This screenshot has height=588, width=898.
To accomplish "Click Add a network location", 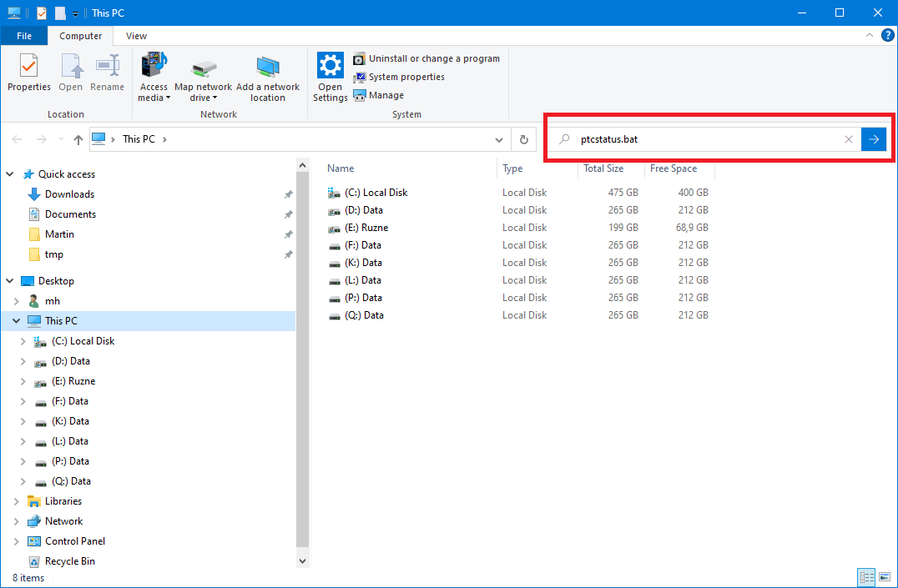I will [268, 75].
